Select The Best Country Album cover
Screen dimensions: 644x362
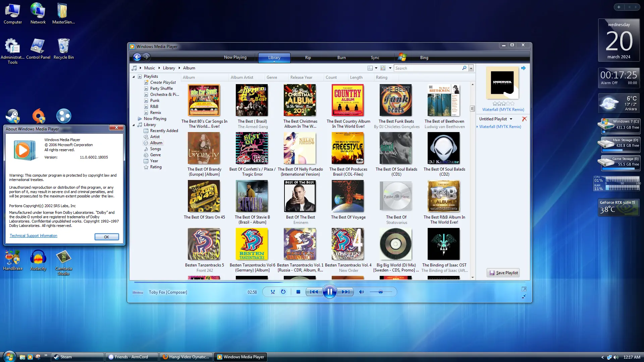(x=347, y=100)
